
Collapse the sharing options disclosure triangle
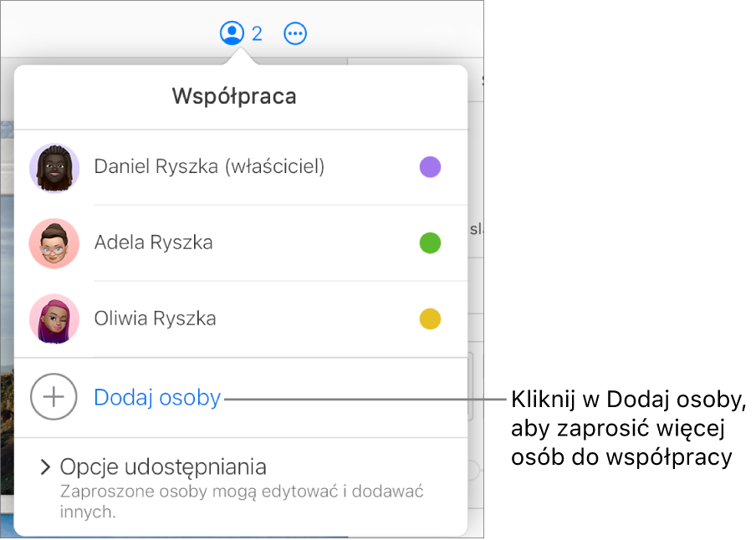pos(44,467)
